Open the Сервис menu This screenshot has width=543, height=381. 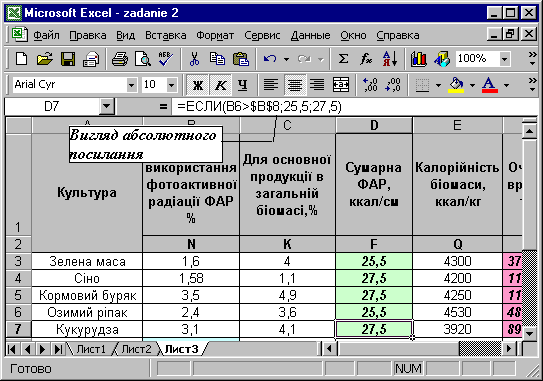tap(262, 35)
